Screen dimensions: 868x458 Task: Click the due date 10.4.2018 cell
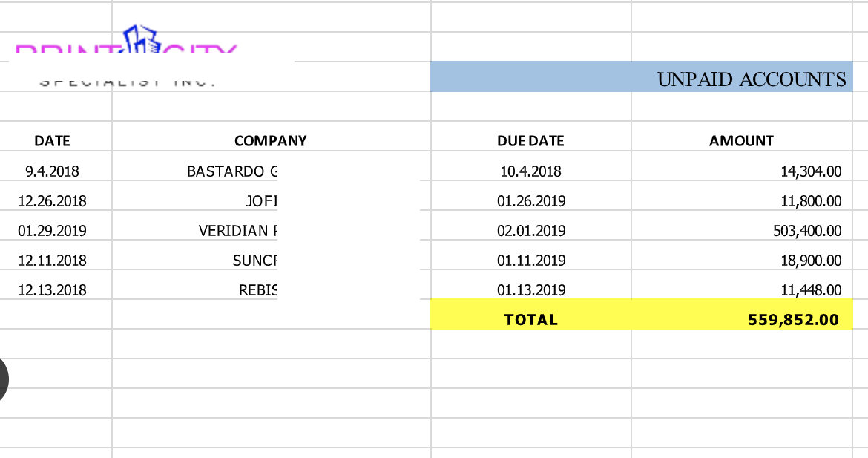click(x=530, y=171)
